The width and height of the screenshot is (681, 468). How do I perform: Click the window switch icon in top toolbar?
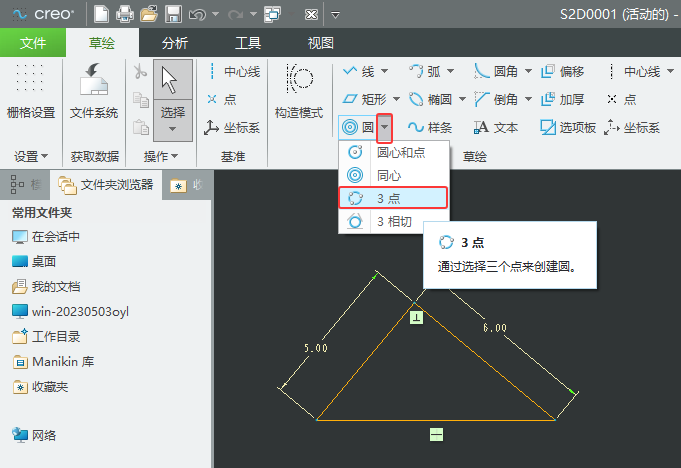(272, 14)
